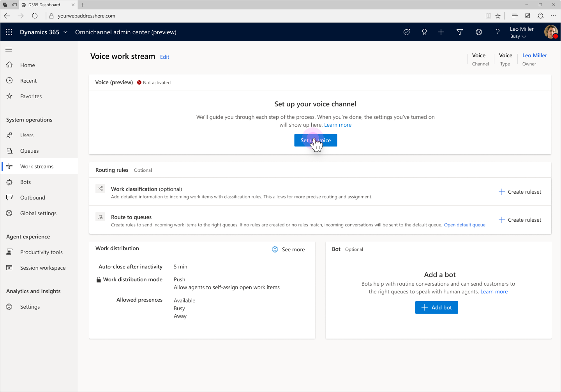Screen dimensions: 561x392
Task: Click the Work classification icon
Action: click(100, 189)
